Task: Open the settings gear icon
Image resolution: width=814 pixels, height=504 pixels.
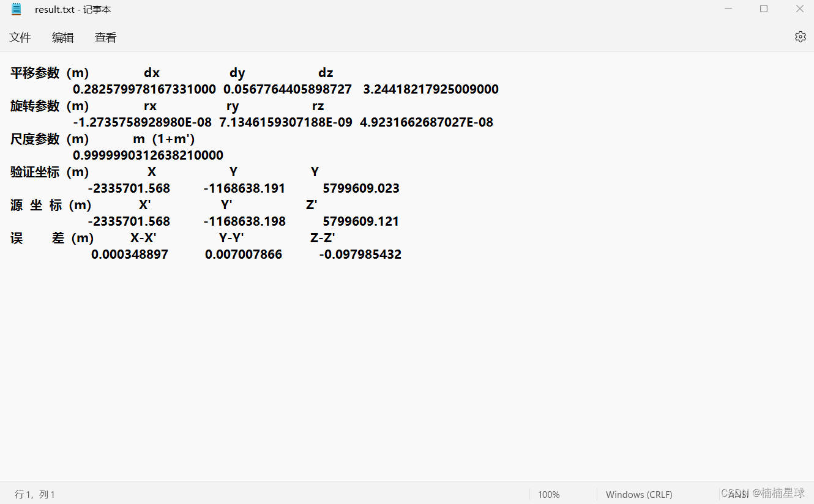Action: 800,37
